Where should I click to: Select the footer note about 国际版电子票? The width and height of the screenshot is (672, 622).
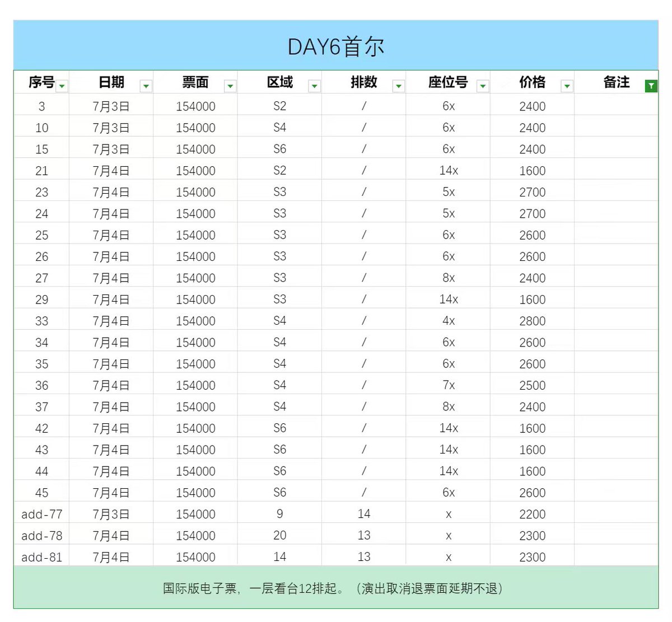point(336,588)
